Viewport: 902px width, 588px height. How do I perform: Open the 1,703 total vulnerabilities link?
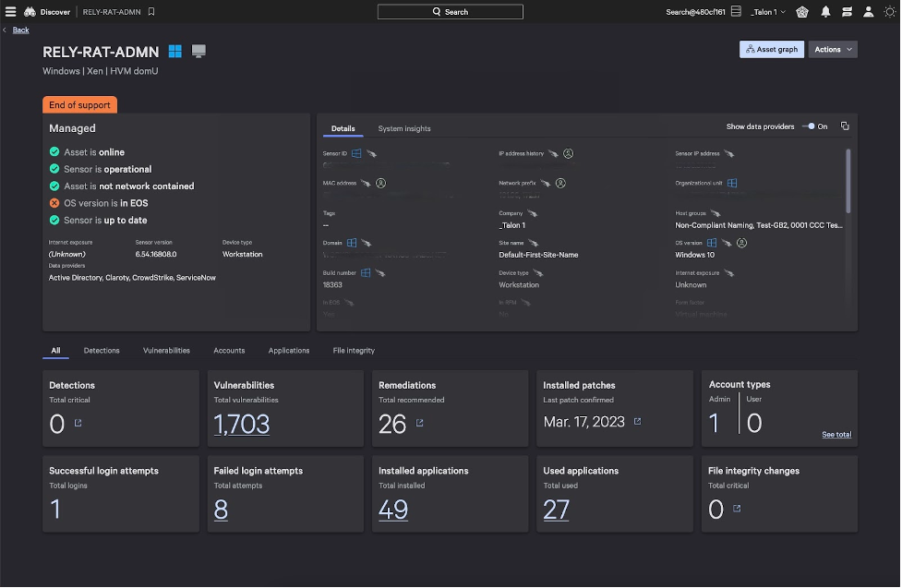click(242, 425)
